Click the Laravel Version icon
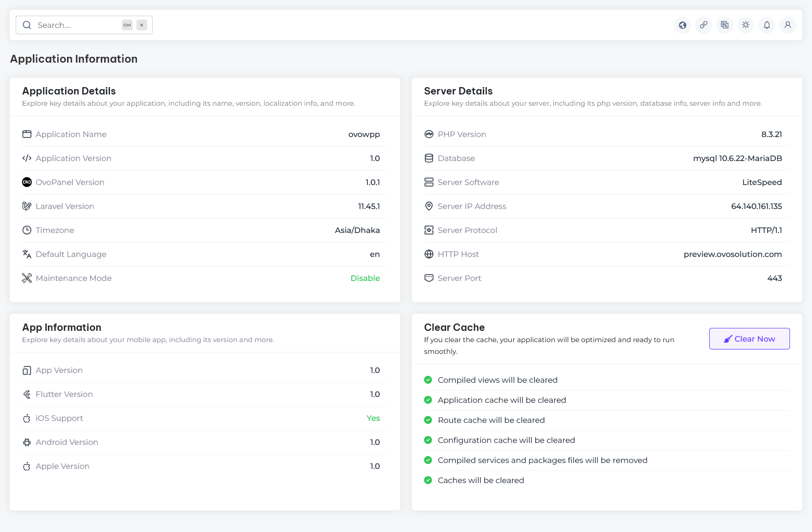 click(x=27, y=206)
